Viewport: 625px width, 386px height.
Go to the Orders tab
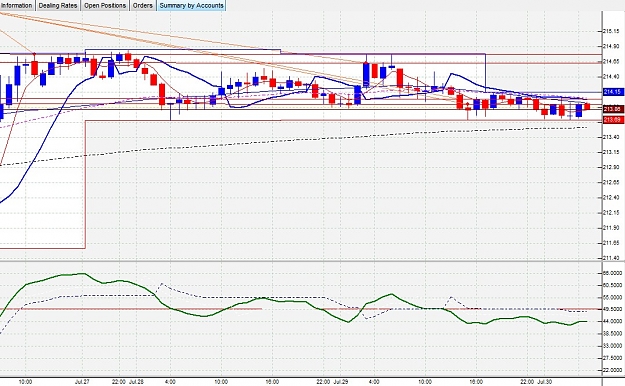click(142, 6)
